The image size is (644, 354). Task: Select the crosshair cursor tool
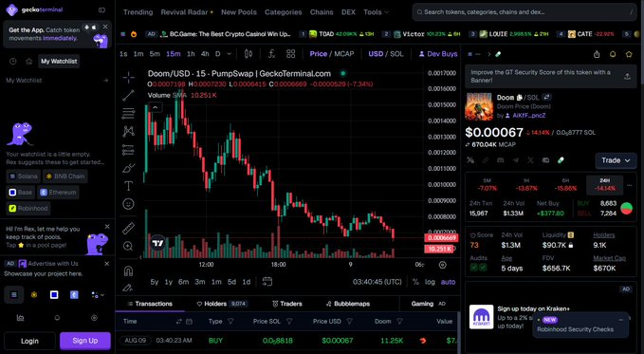point(129,77)
